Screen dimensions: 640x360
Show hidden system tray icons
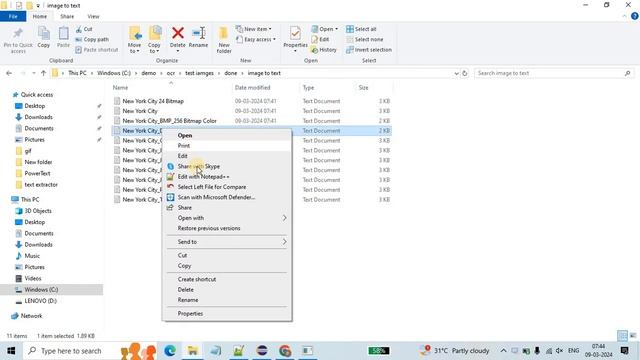click(x=503, y=351)
